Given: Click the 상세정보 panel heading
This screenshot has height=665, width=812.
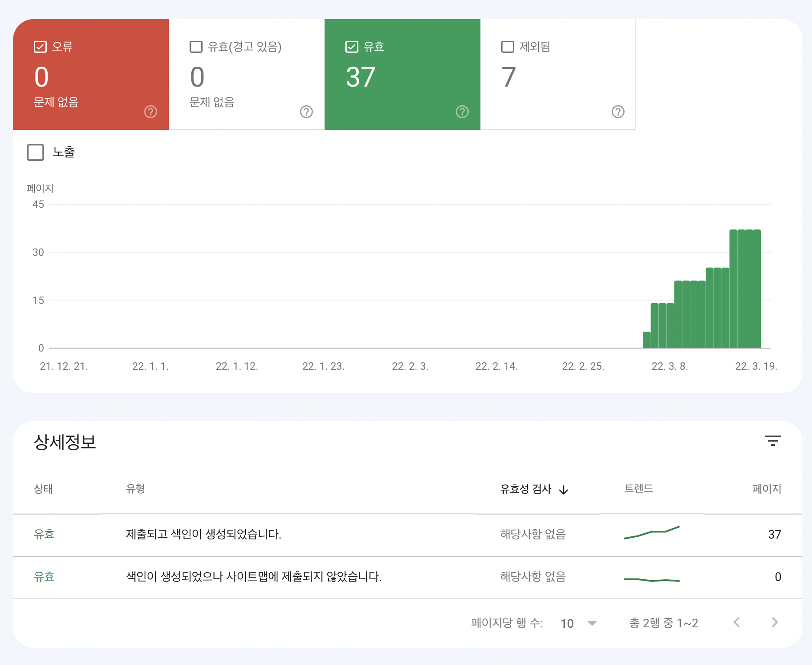Looking at the screenshot, I should [x=65, y=442].
